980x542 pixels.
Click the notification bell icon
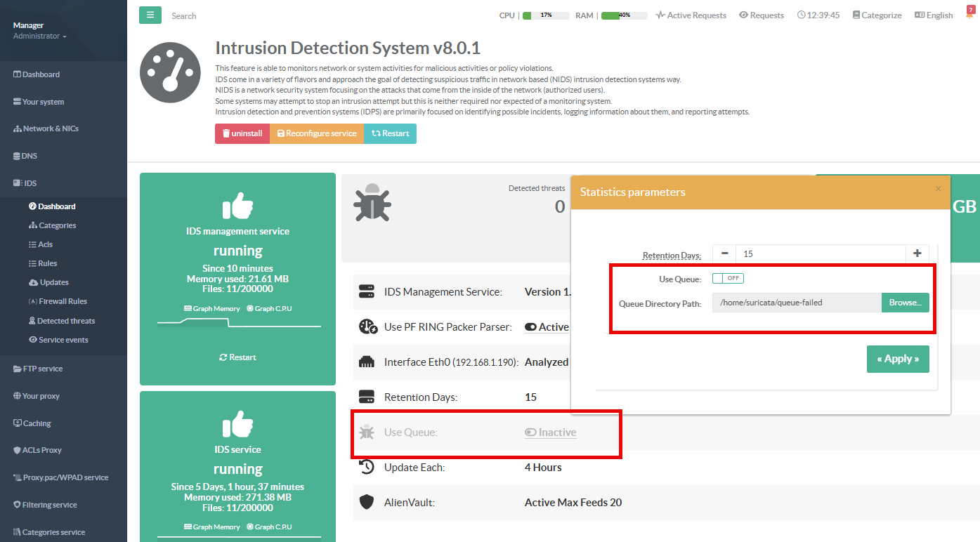click(969, 15)
